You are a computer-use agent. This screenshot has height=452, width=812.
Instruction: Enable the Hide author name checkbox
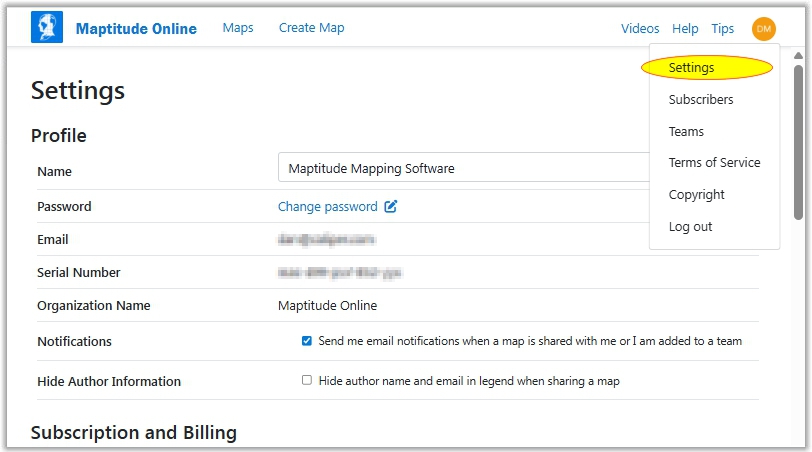click(x=307, y=381)
